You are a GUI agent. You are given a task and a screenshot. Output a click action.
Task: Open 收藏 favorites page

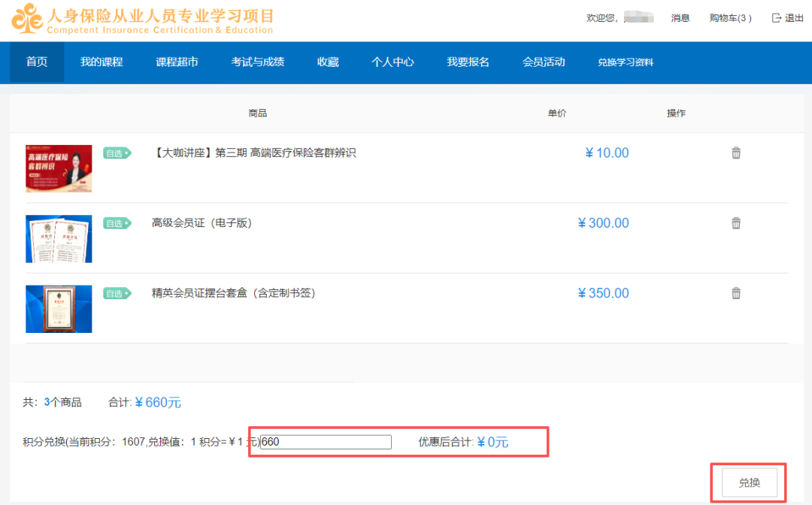tap(328, 62)
